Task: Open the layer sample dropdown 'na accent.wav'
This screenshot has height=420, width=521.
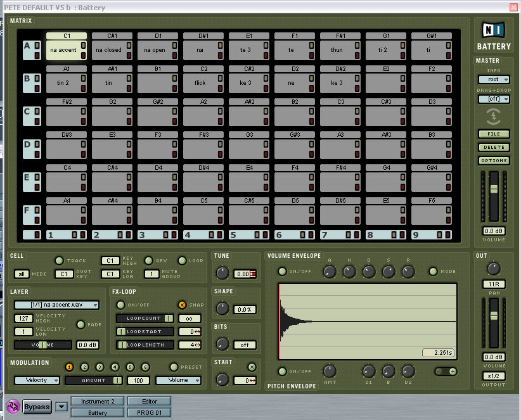Action: 56,305
